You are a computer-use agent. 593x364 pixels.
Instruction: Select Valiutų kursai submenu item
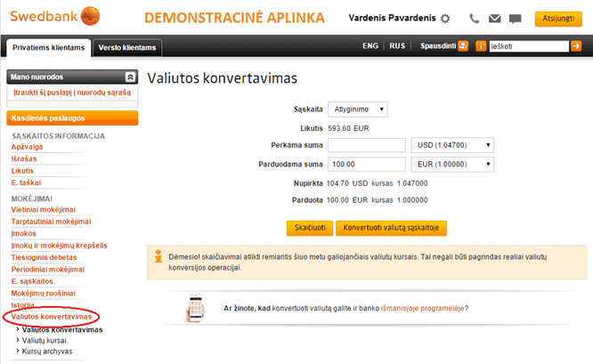pyautogui.click(x=44, y=341)
